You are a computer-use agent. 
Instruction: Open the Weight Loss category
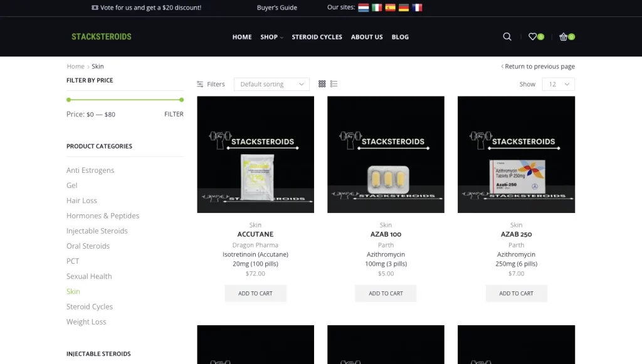click(x=86, y=321)
